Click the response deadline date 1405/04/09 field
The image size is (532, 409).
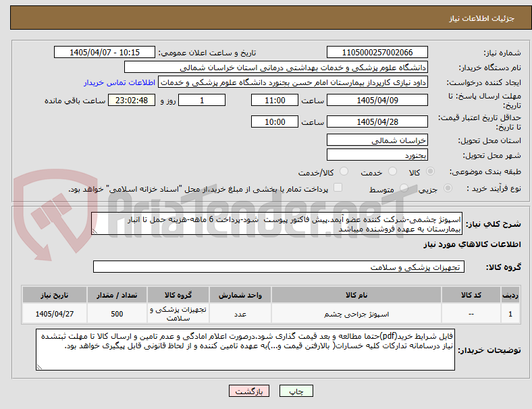[x=377, y=100]
